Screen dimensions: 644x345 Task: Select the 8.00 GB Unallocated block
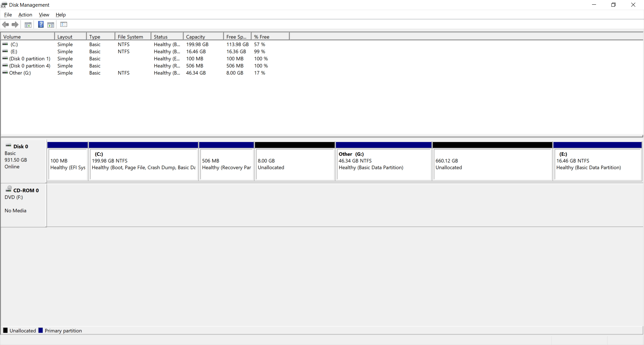point(295,161)
